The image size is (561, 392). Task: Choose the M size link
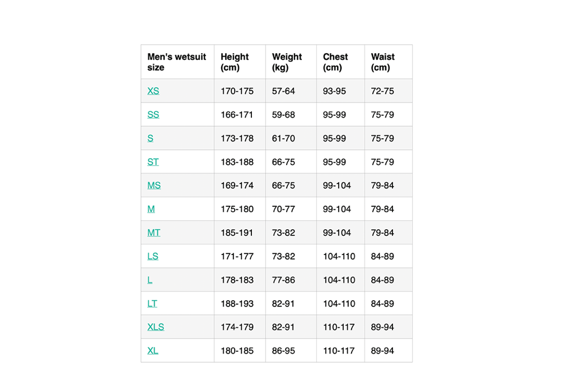point(151,209)
